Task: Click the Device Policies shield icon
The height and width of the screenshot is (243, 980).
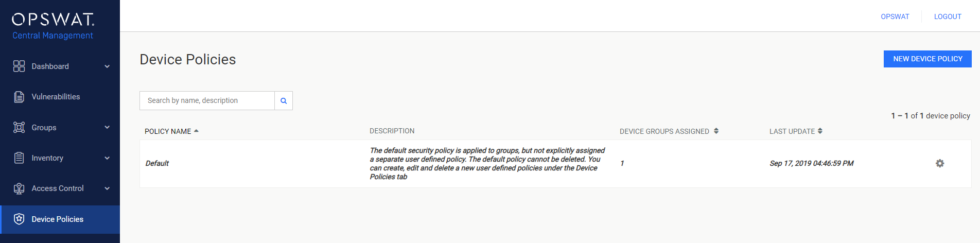Action: [19, 219]
